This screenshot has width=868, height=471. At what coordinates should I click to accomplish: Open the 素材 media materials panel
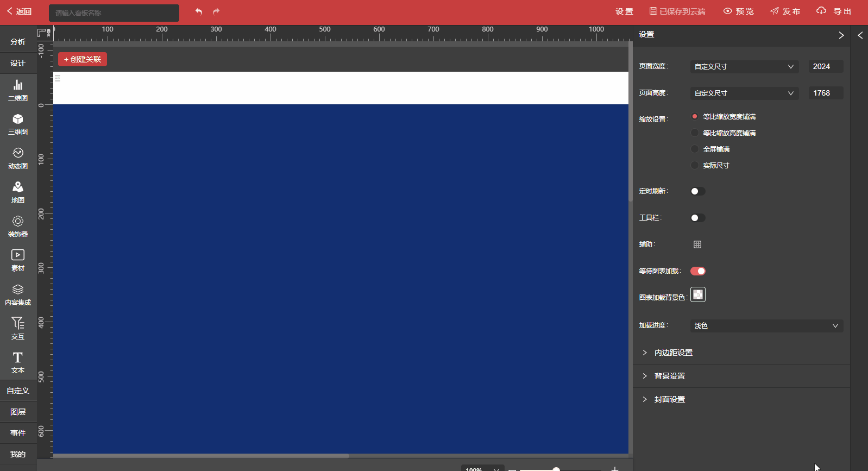(x=18, y=260)
